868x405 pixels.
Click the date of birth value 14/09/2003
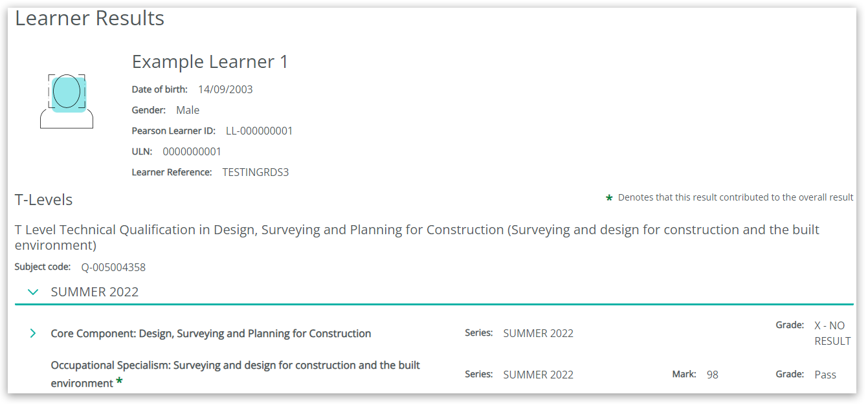[225, 89]
